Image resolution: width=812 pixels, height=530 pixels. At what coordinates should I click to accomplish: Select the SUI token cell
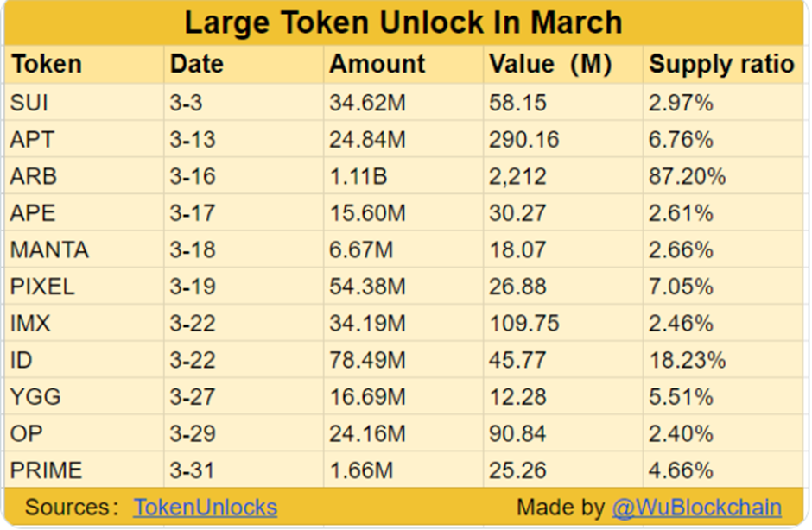point(29,103)
